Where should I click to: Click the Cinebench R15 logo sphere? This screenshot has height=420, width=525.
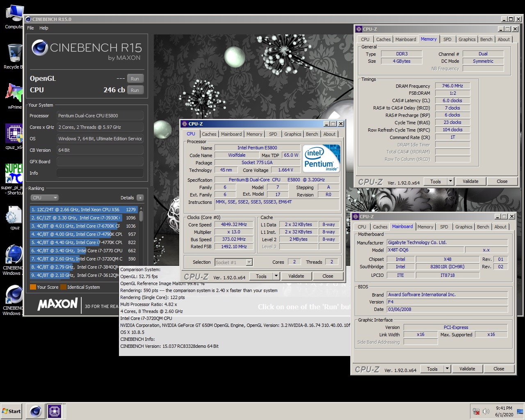40,48
